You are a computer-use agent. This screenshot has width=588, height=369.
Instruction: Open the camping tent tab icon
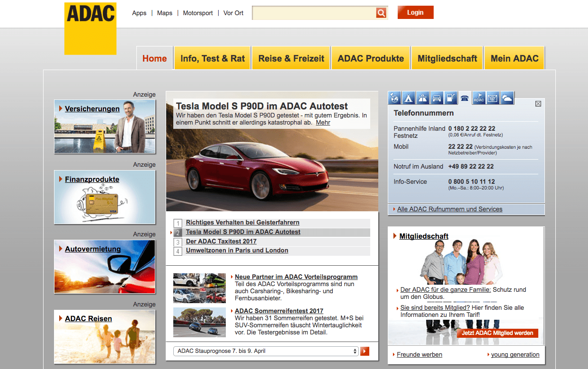(408, 98)
